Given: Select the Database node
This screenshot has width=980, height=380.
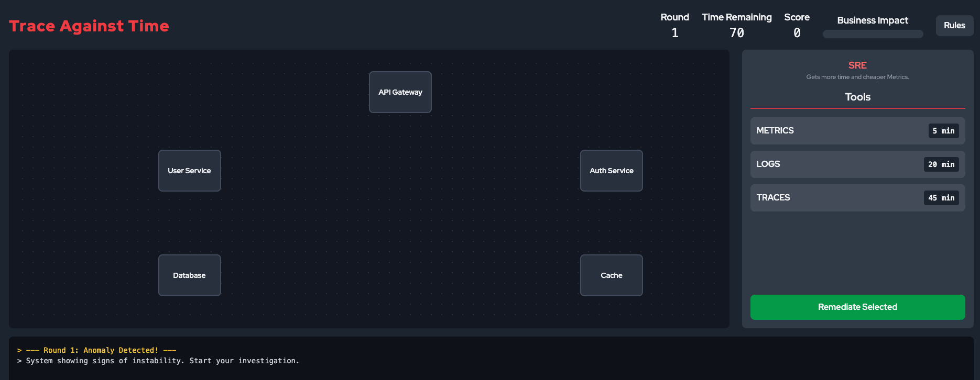Looking at the screenshot, I should [189, 275].
